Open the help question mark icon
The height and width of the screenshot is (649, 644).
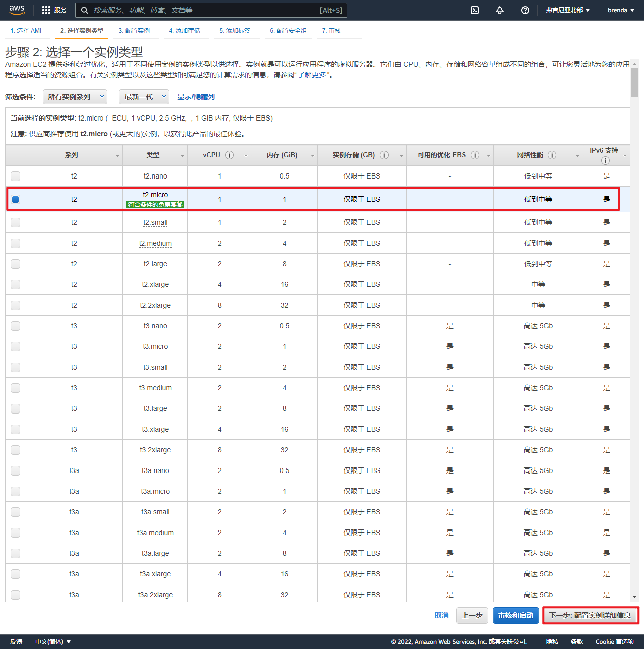click(x=525, y=10)
